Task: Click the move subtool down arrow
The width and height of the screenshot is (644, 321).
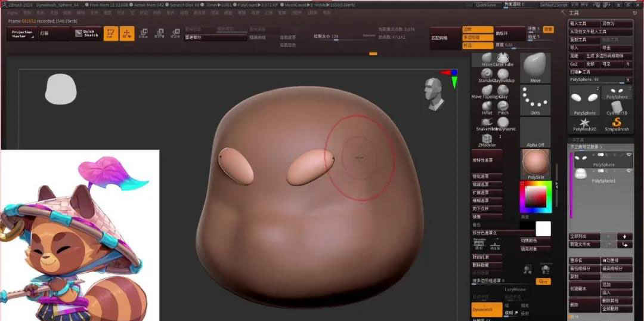Action: click(625, 236)
